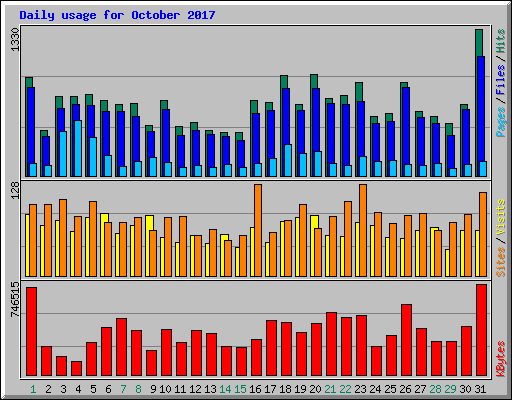Click day 13 on the x-axis

coord(210,389)
